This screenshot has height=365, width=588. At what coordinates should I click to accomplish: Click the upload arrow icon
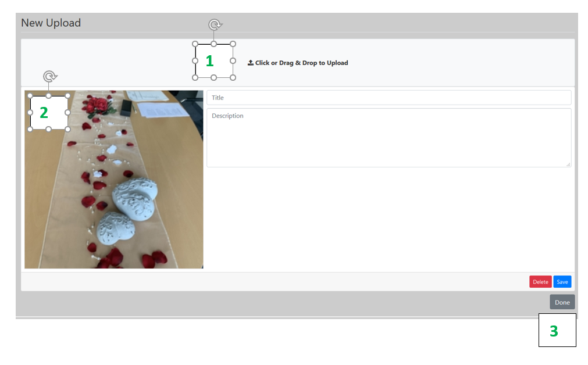(251, 63)
